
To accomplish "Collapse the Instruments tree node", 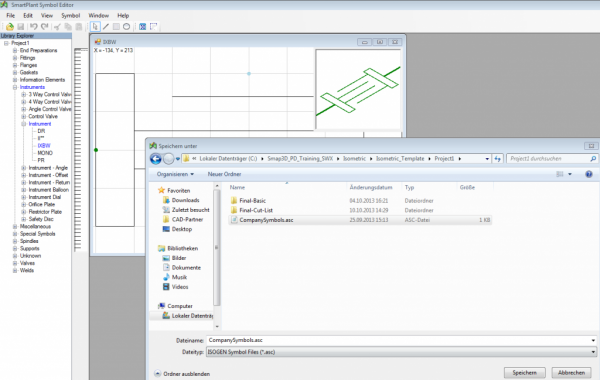I will click(15, 87).
